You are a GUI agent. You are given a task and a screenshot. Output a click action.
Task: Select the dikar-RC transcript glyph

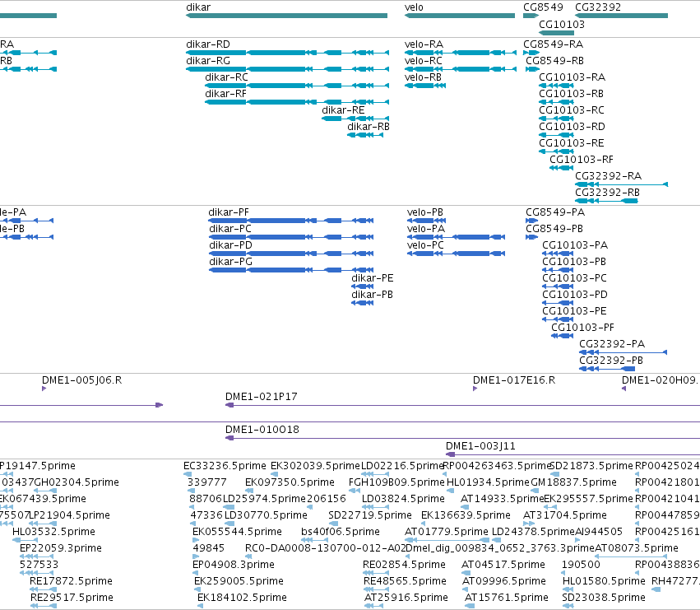297,86
